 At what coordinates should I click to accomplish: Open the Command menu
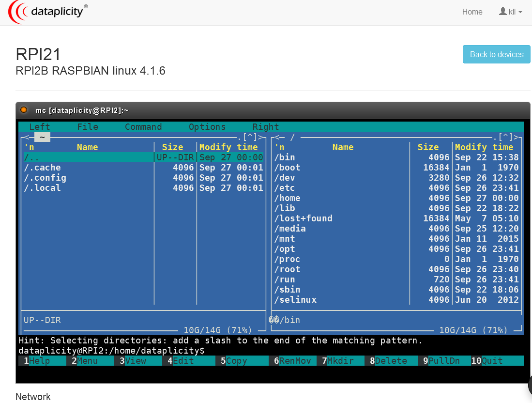click(143, 127)
